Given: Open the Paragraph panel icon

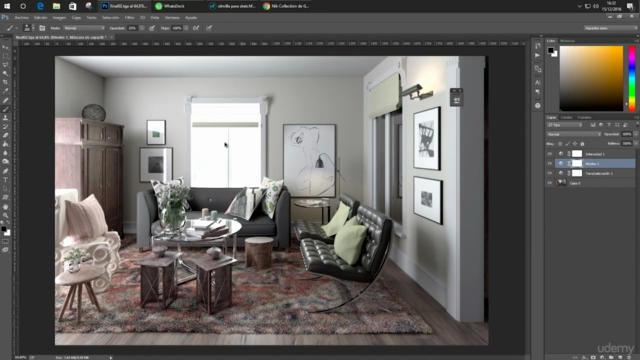Looking at the screenshot, I should pos(538,92).
